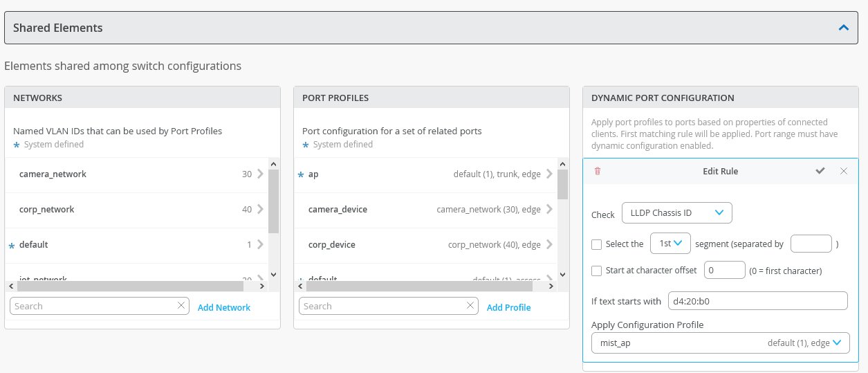Open camera_device profile chevron
Screen dimensions: 868x373
[549, 209]
